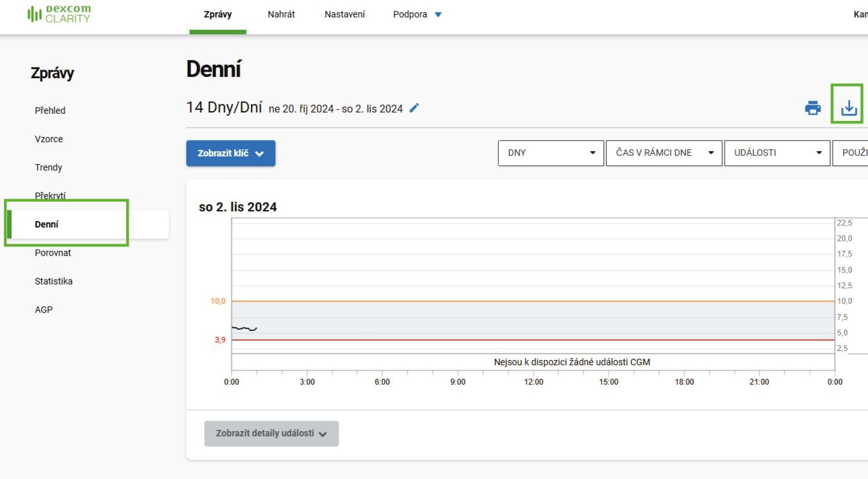Click the pencil icon to edit date range
The width and height of the screenshot is (868, 479).
[414, 108]
